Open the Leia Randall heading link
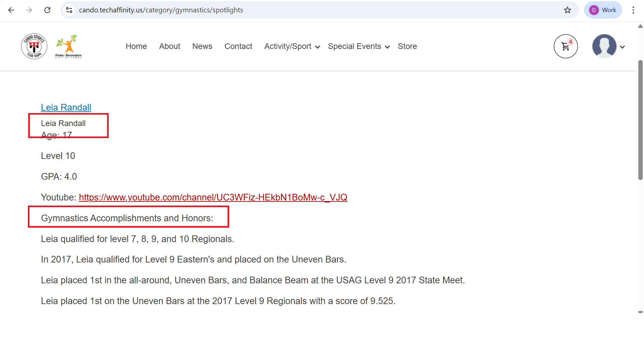 (x=66, y=107)
